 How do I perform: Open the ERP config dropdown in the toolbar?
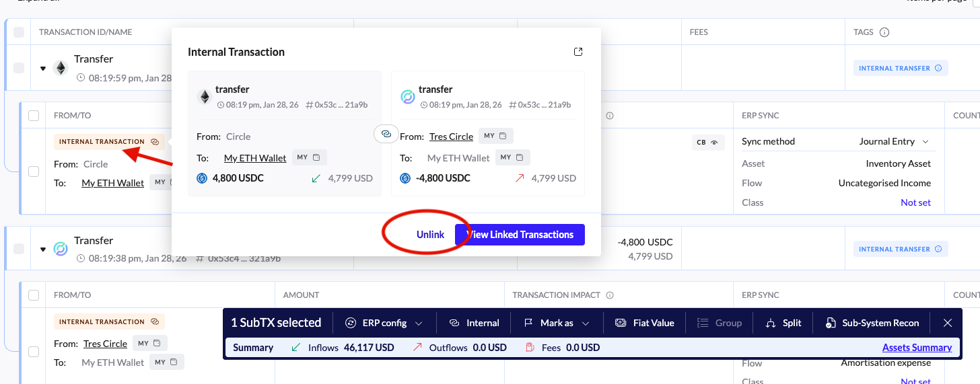coord(384,323)
